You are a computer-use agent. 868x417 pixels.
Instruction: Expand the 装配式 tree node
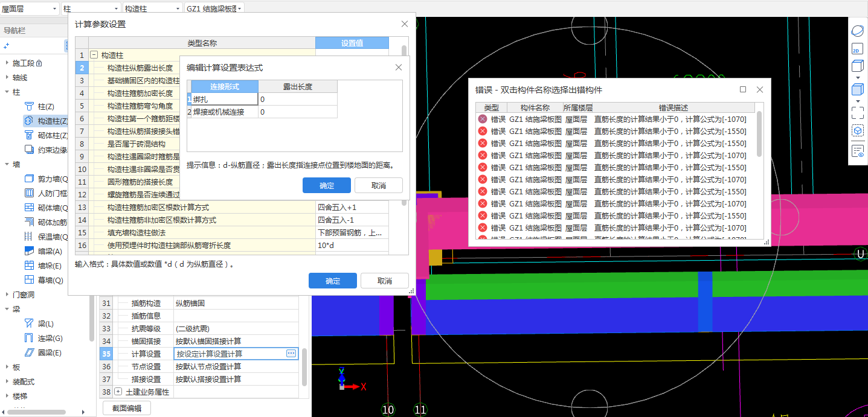[7, 381]
